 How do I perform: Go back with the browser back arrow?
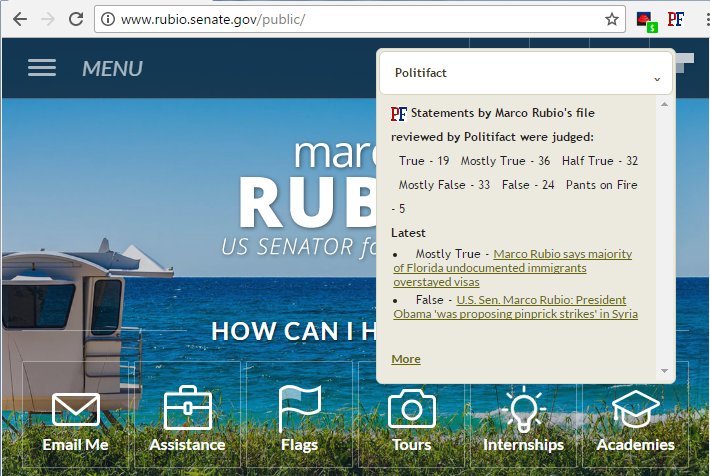pos(20,19)
